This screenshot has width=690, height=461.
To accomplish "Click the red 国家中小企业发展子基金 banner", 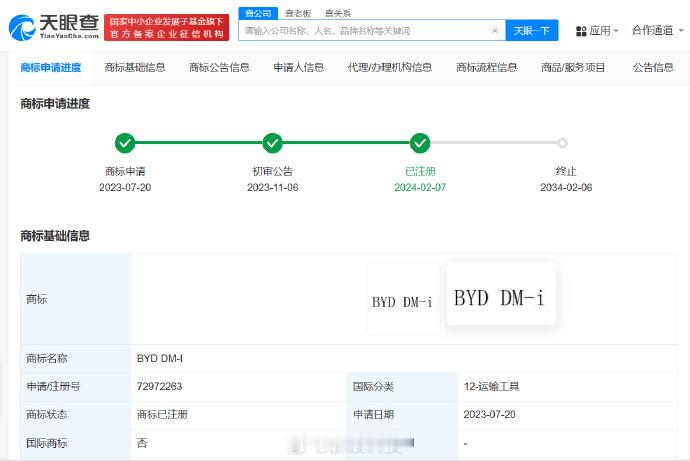I will [x=166, y=27].
